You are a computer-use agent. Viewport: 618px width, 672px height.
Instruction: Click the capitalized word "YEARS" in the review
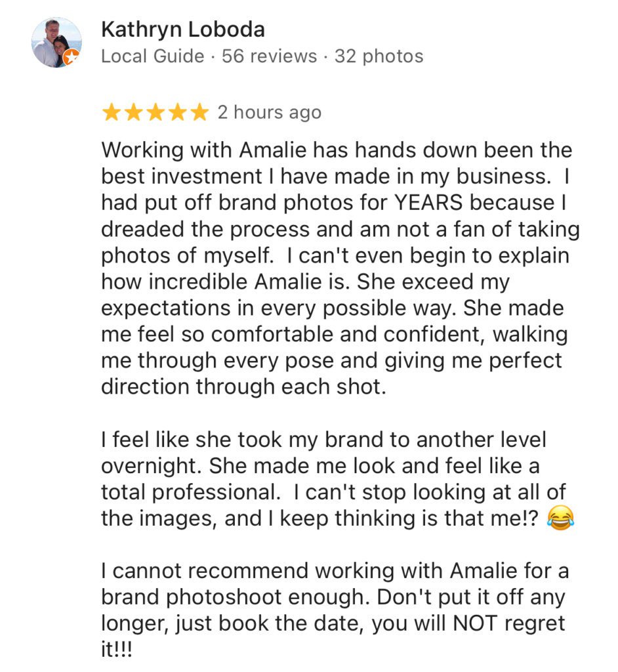pyautogui.click(x=428, y=203)
